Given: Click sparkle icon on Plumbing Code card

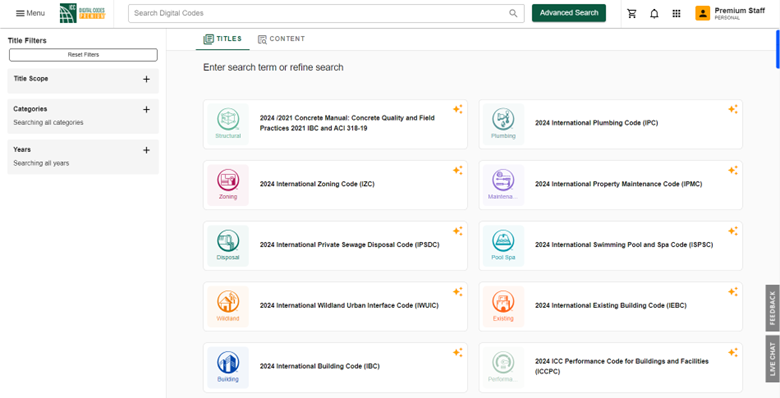Looking at the screenshot, I should point(733,109).
